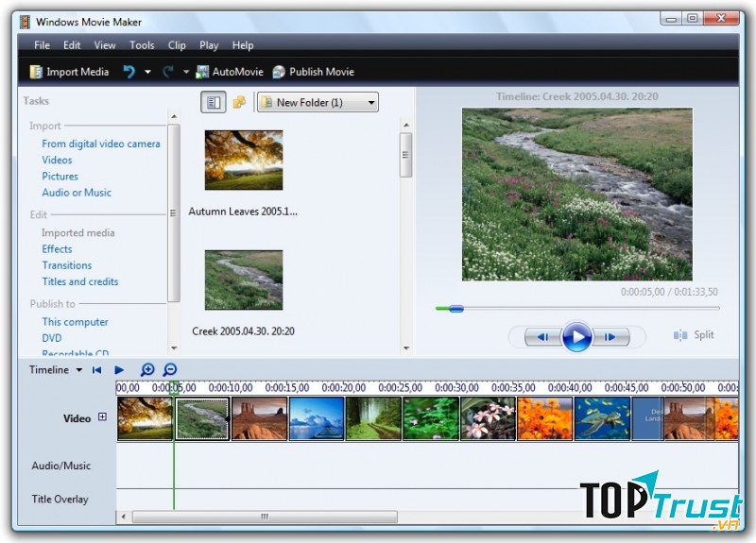Image resolution: width=756 pixels, height=543 pixels.
Task: Show the collections pane folder icon
Action: pyautogui.click(x=239, y=102)
